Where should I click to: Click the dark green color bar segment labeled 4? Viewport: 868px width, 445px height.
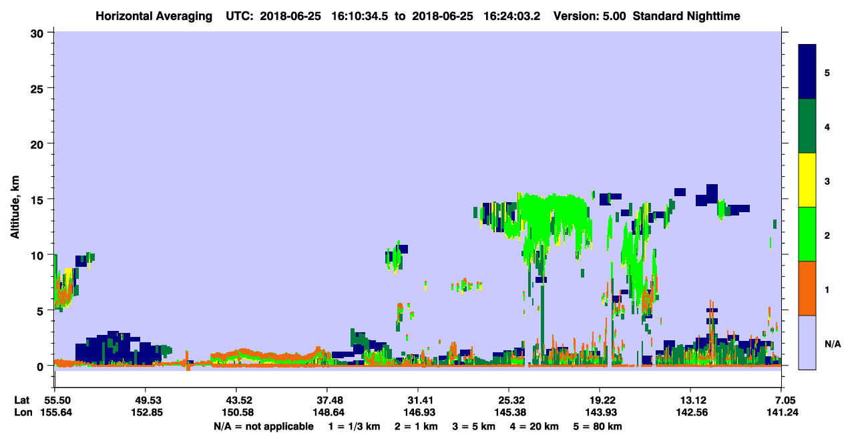point(807,126)
